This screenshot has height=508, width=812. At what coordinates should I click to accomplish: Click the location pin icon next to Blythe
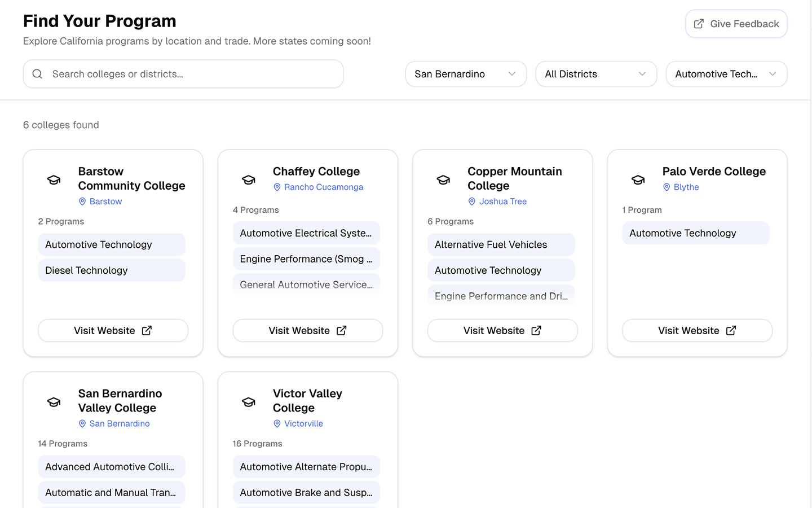click(x=667, y=187)
